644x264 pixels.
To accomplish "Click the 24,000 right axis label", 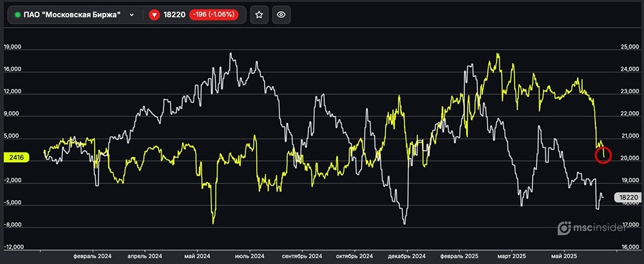I will tap(630, 69).
